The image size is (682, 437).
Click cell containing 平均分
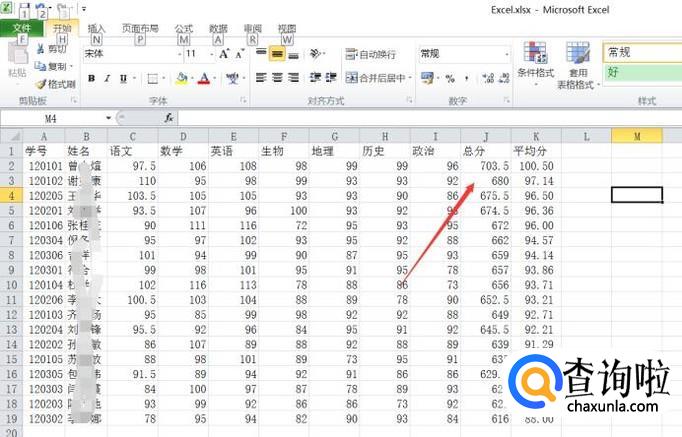click(536, 151)
